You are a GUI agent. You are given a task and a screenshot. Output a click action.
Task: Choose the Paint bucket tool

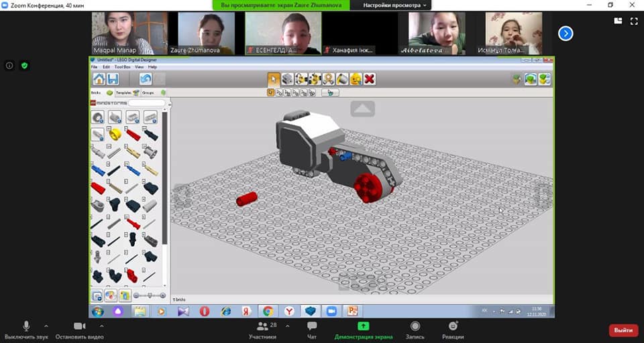[342, 79]
